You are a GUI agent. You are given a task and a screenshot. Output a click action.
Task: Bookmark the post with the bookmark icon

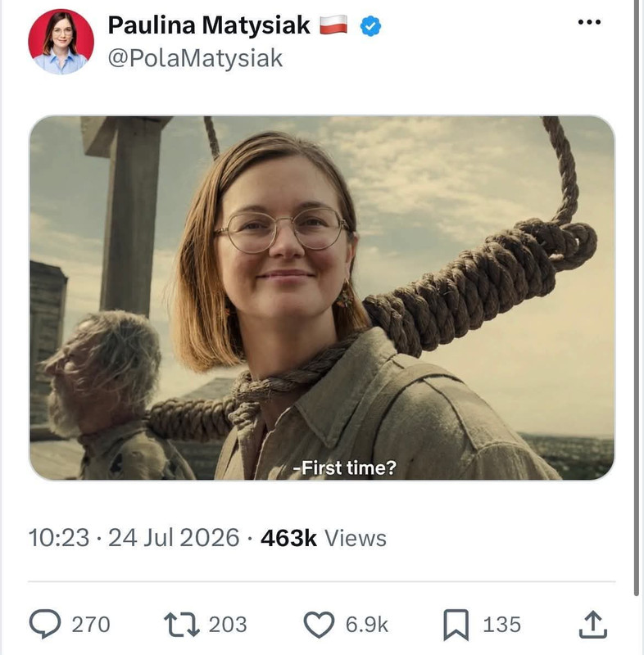(x=456, y=625)
